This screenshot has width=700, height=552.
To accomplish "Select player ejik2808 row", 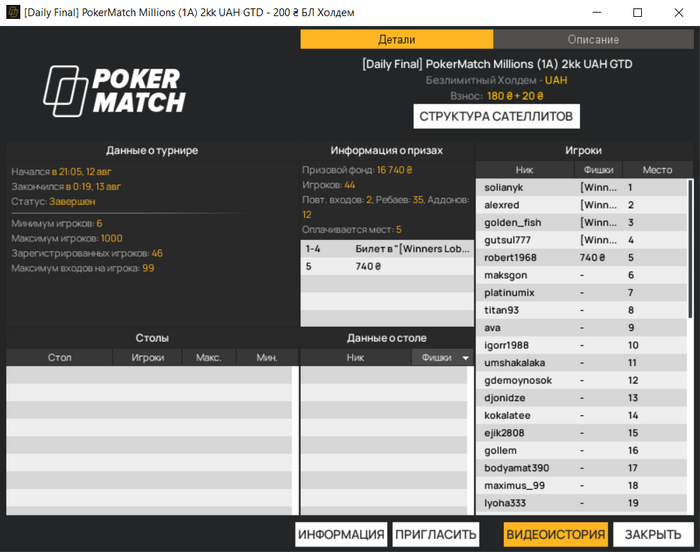I will pyautogui.click(x=581, y=433).
